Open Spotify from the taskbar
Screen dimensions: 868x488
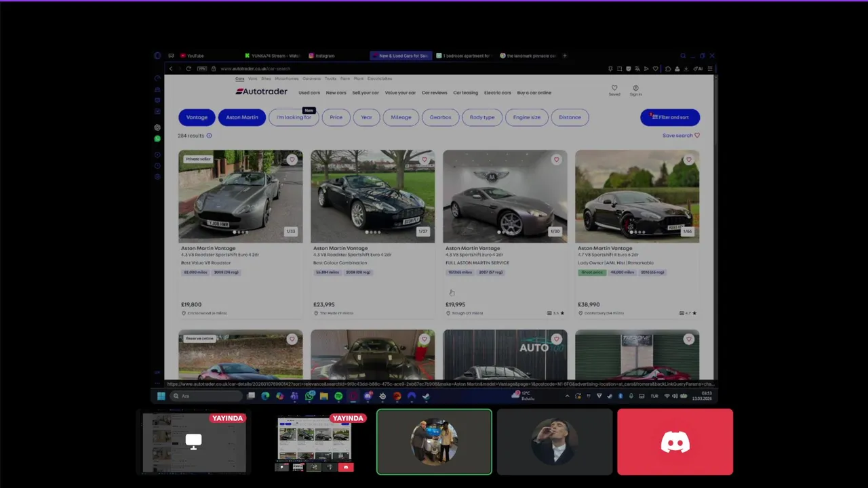(x=338, y=396)
